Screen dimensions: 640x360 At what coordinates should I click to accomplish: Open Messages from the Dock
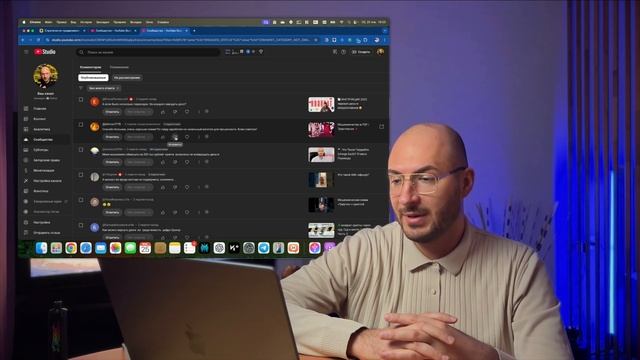pos(130,248)
